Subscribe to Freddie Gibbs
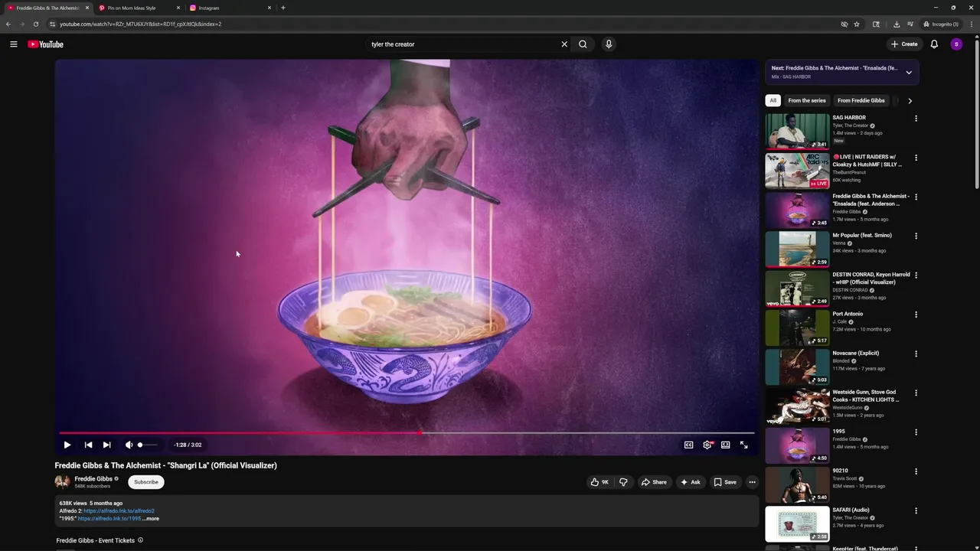Viewport: 980px width, 551px height. (x=146, y=482)
